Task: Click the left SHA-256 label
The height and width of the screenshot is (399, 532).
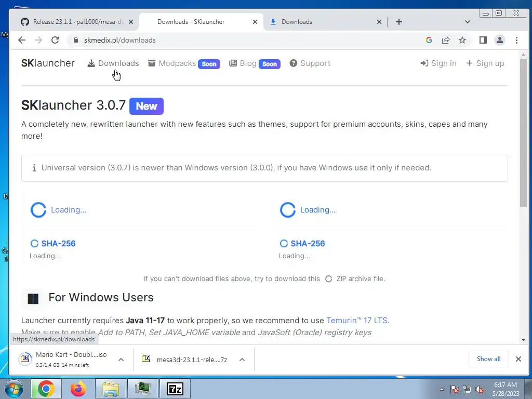Action: (53, 243)
